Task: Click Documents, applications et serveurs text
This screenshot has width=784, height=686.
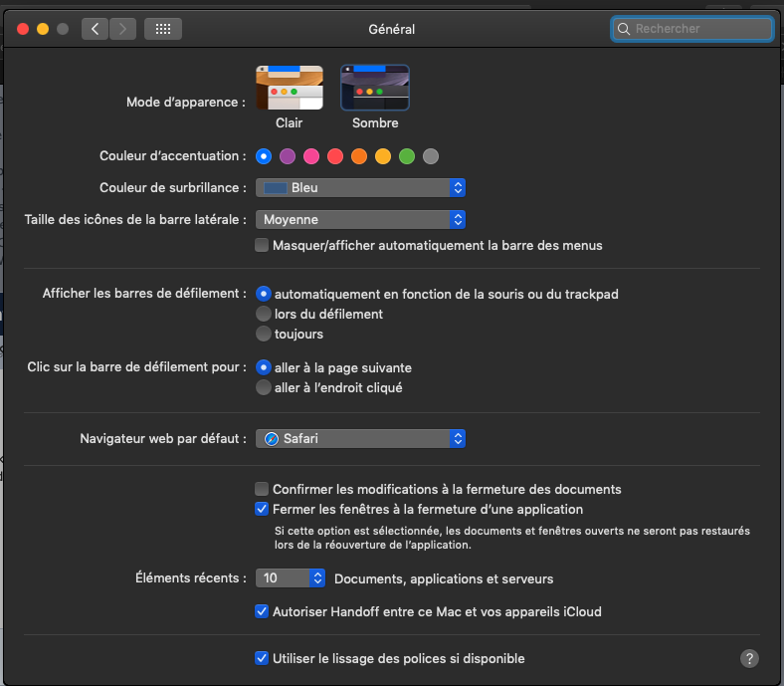Action: 444,578
